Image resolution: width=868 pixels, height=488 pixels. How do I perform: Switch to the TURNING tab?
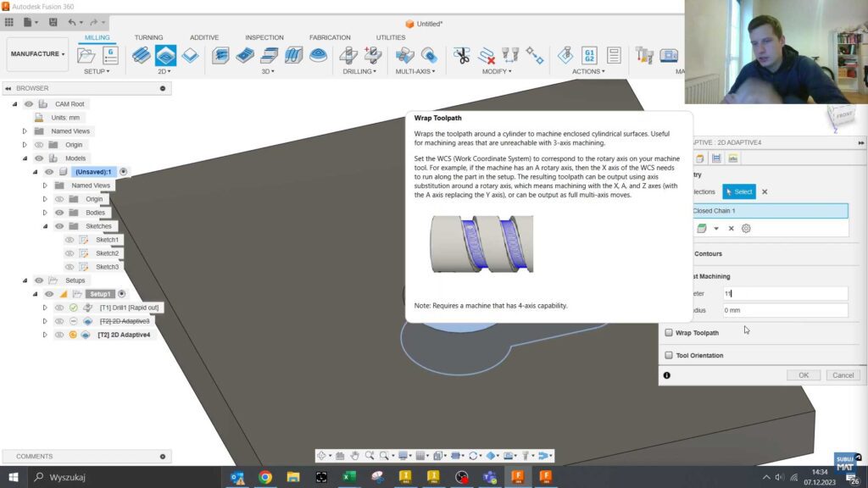(148, 37)
